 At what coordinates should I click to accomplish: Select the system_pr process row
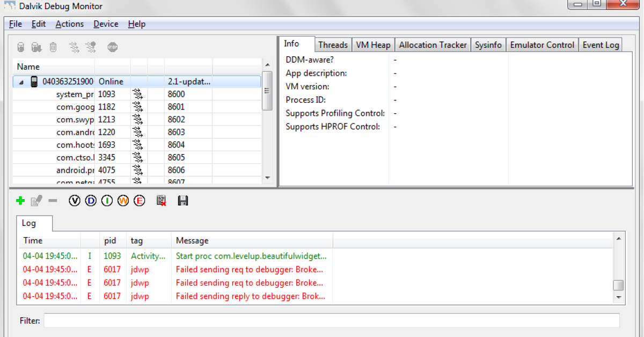pos(75,94)
